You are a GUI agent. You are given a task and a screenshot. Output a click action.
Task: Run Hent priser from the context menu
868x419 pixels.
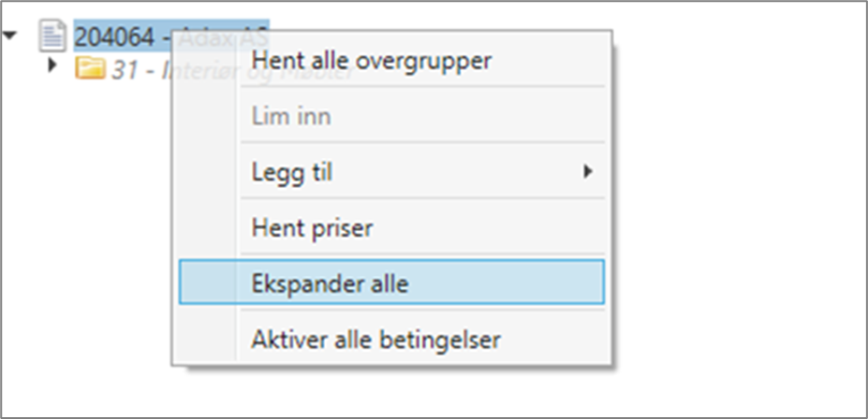[x=313, y=227]
